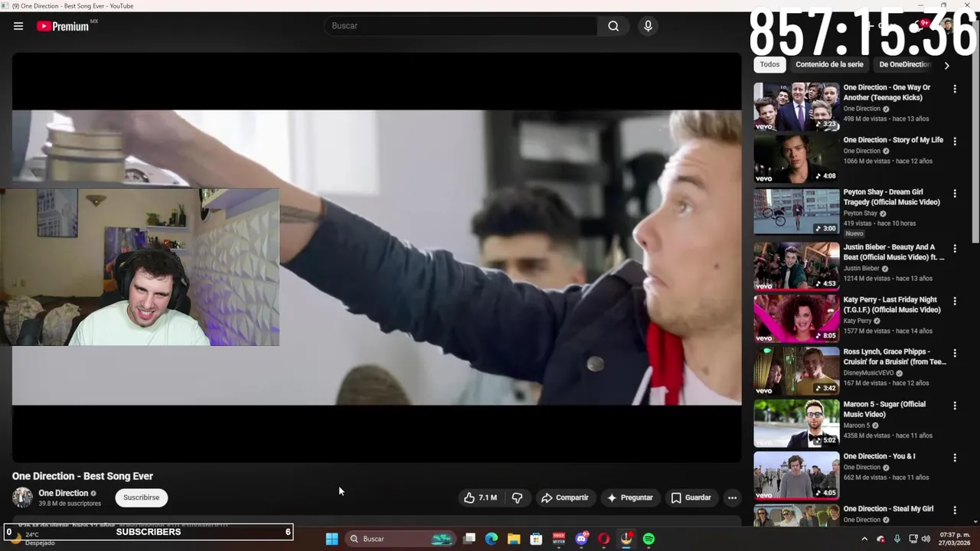
Task: Select the Contenido de la serie chip
Action: [829, 65]
